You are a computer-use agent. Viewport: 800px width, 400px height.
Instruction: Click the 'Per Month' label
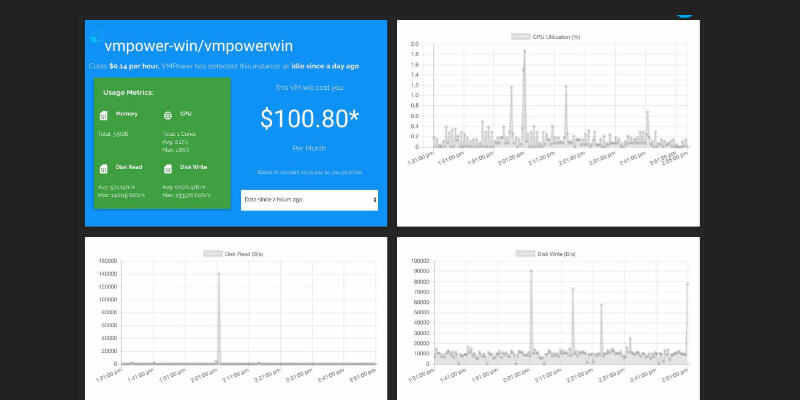tap(309, 148)
